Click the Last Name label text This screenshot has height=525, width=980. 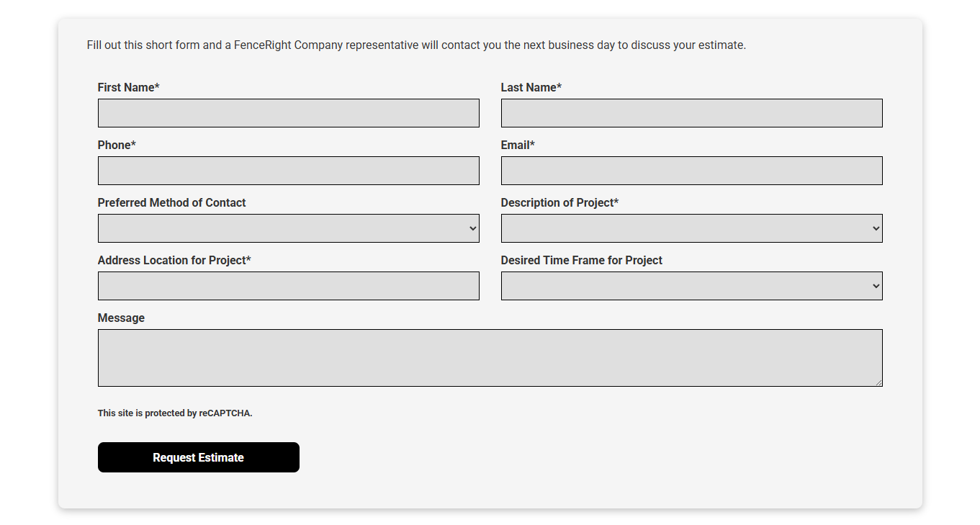pos(531,87)
